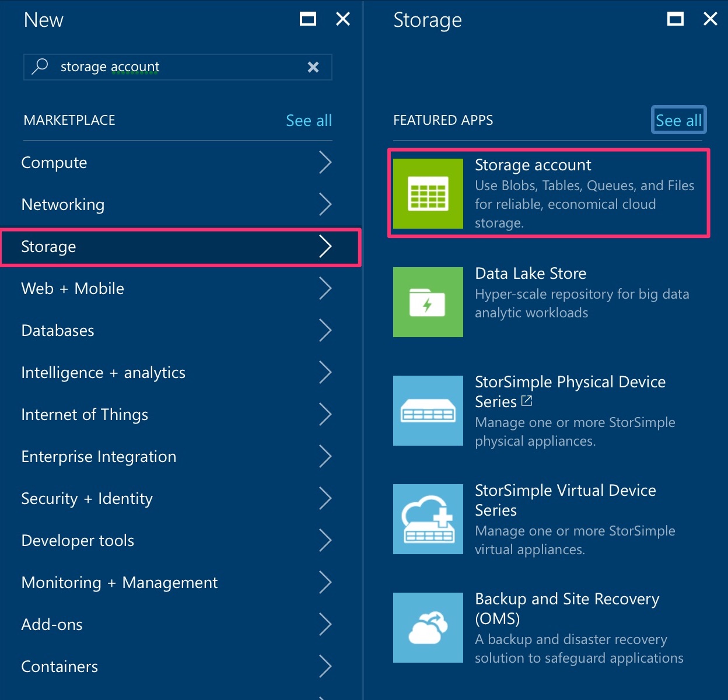
Task: Click the search magnifier icon
Action: [40, 66]
